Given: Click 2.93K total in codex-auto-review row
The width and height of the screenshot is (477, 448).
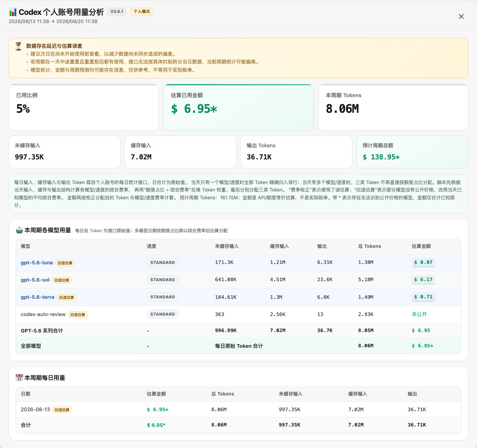Looking at the screenshot, I should coord(366,314).
